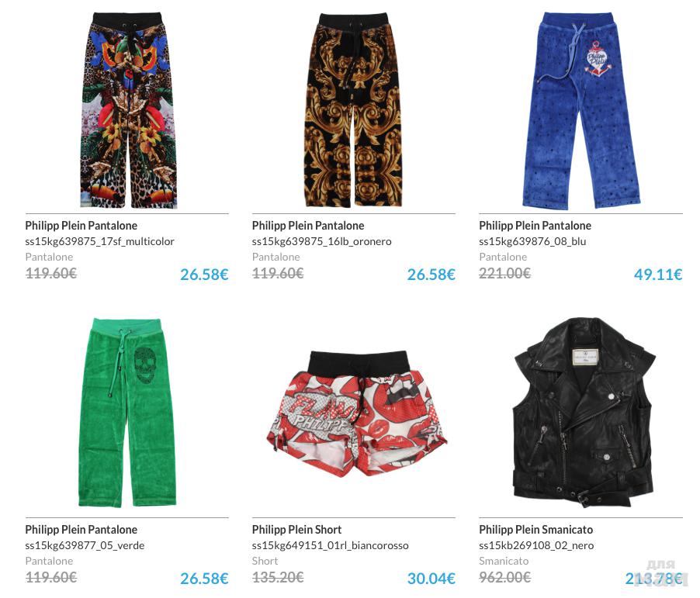Viewport: 700px width, 598px height.
Task: Click the Philipp Plein Smanicato product title
Action: [x=535, y=530]
